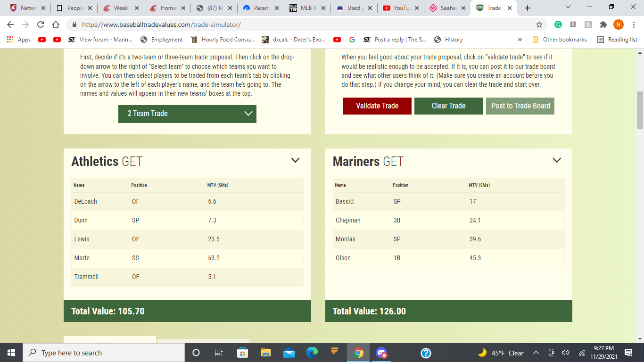Collapse the Mariners GET panel chevron
Screen dimensions: 644x362
(x=557, y=160)
